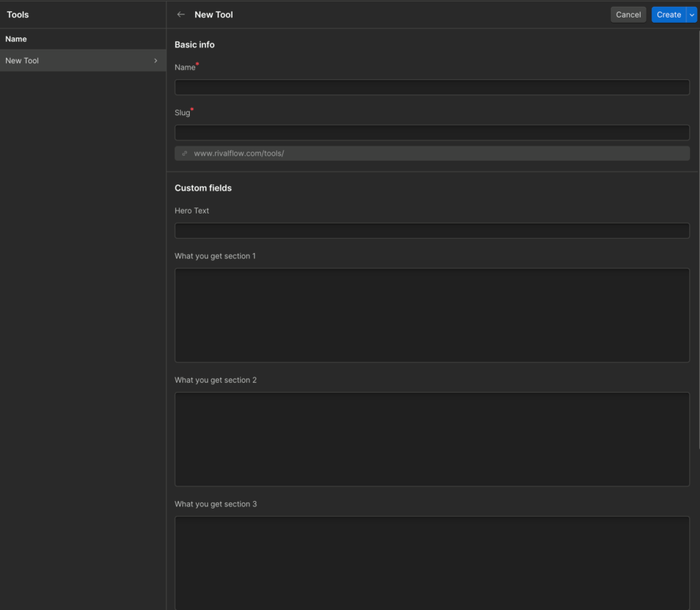
Task: Select the Hero Text input box
Action: tap(432, 230)
